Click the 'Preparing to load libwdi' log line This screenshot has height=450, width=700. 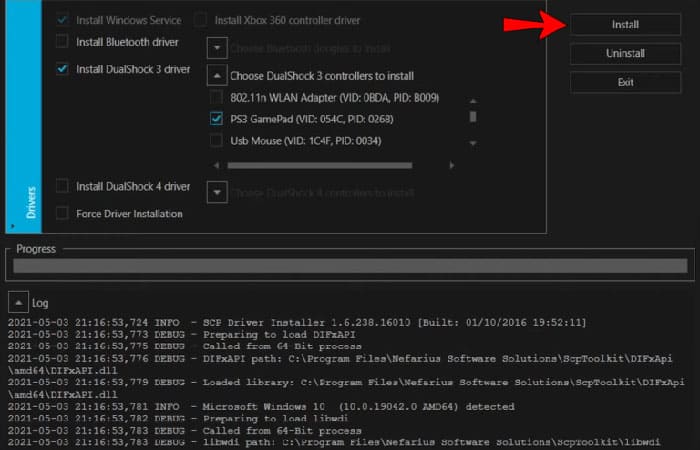[178, 419]
